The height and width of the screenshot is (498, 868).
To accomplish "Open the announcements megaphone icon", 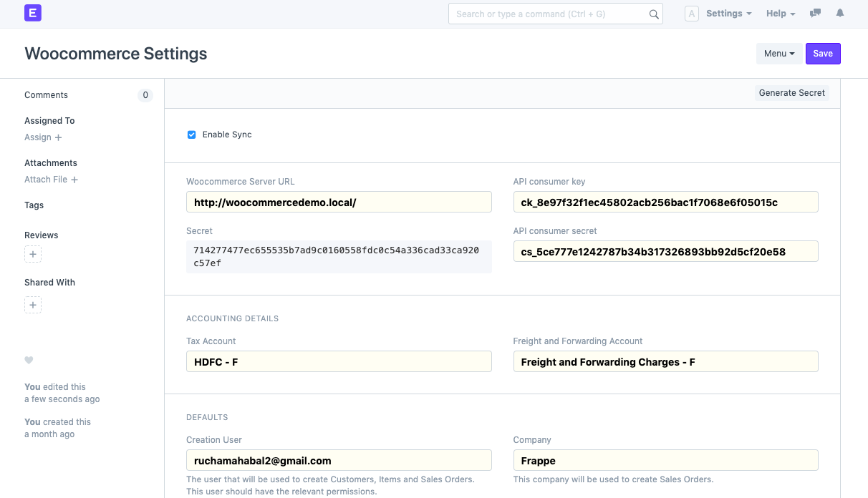I will 814,13.
